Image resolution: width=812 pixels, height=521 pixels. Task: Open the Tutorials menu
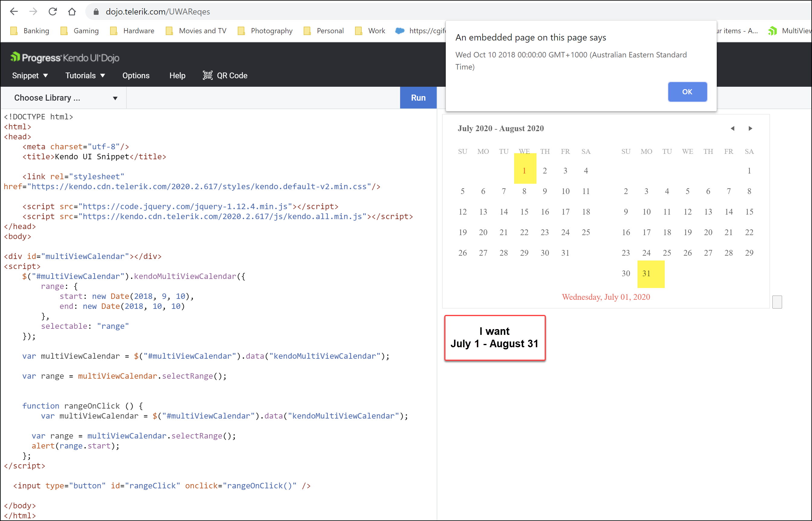click(85, 76)
